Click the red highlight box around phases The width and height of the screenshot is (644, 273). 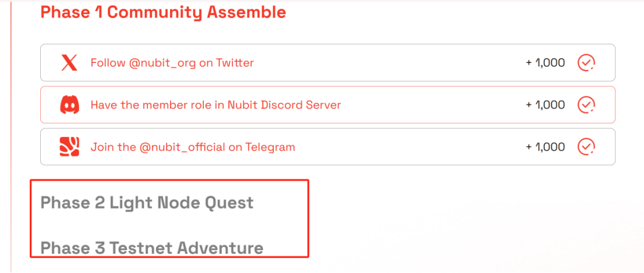click(169, 218)
